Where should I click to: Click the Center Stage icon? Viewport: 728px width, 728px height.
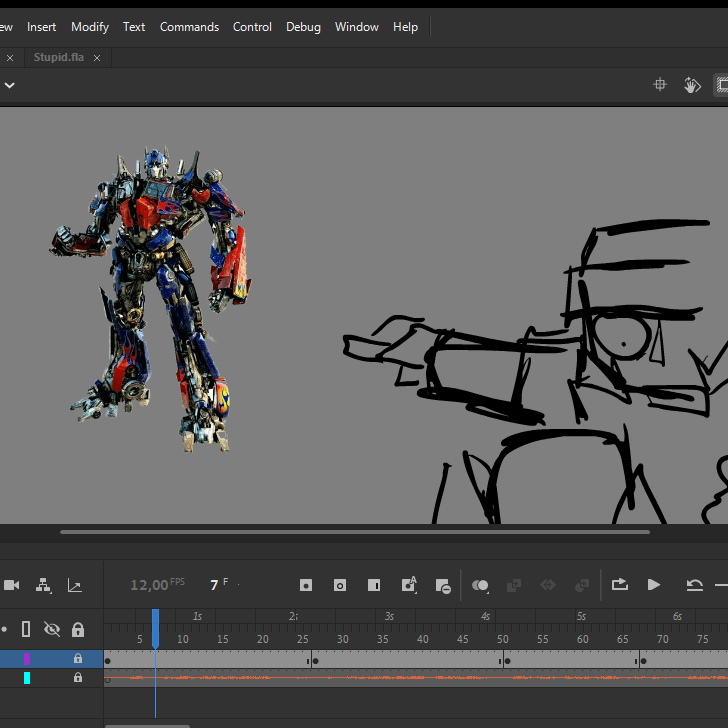[x=660, y=84]
